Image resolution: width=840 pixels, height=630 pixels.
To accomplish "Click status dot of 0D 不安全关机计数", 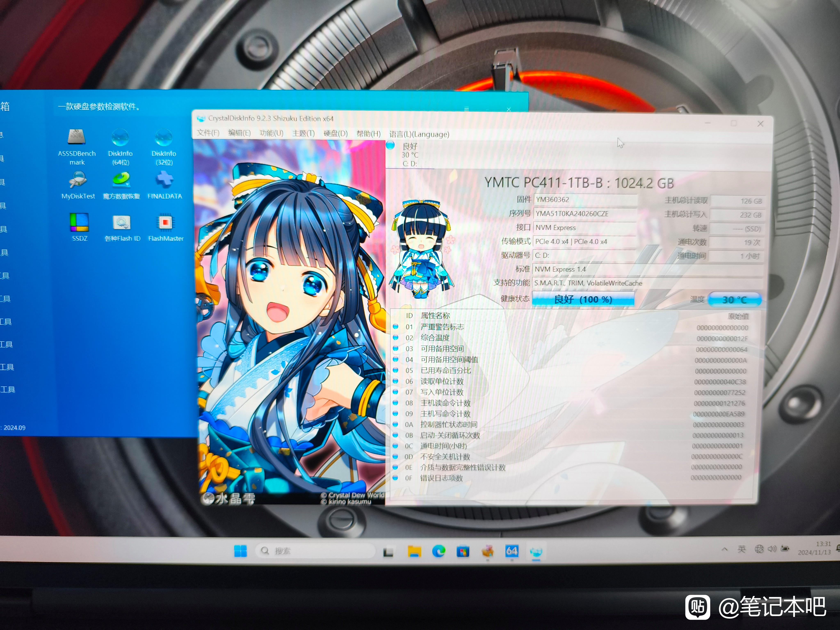I will [x=395, y=456].
